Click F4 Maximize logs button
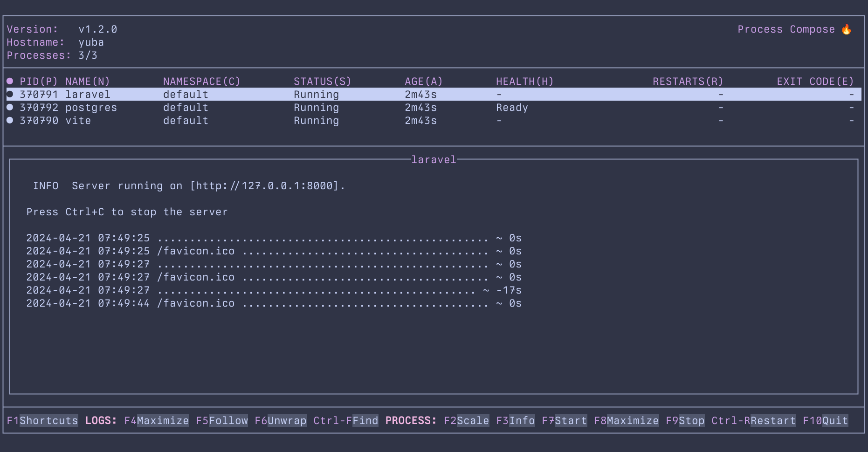868x452 pixels. [157, 421]
